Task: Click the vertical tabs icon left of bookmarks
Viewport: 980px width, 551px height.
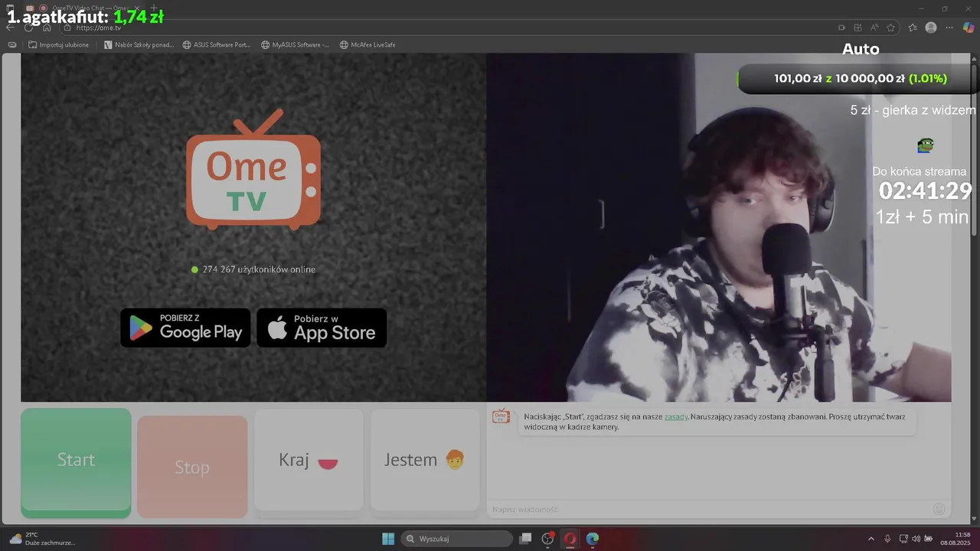Action: click(12, 44)
